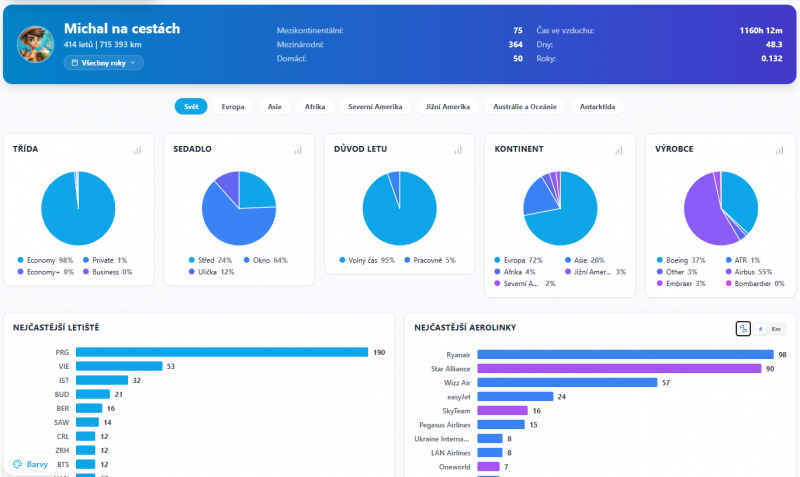800x477 pixels.
Task: Toggle the Private 1% legend entry
Action: tap(105, 260)
